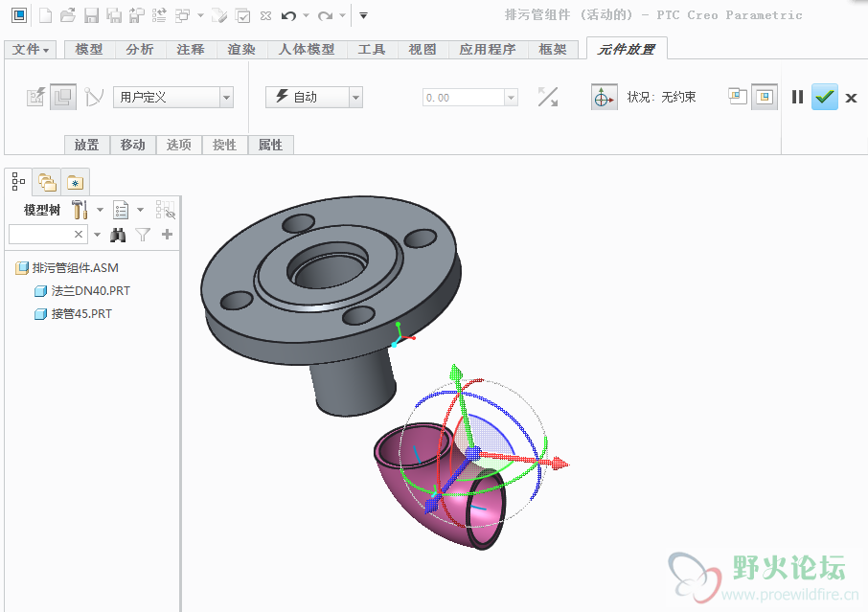Accept placement with the green checkmark
868x612 pixels.
[x=824, y=97]
